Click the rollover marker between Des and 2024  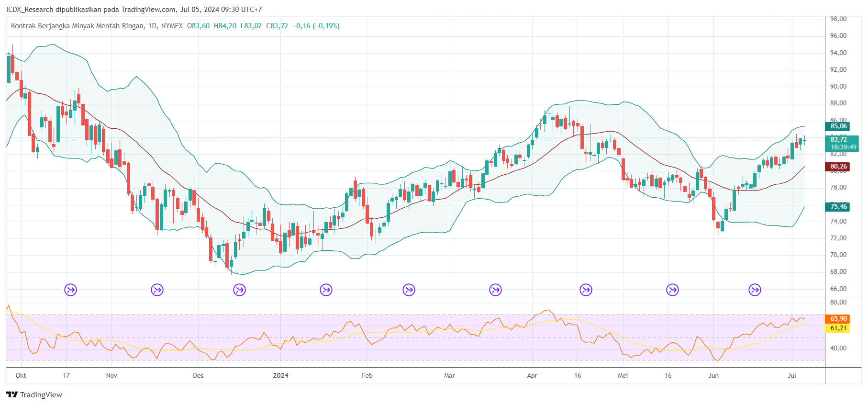[239, 290]
